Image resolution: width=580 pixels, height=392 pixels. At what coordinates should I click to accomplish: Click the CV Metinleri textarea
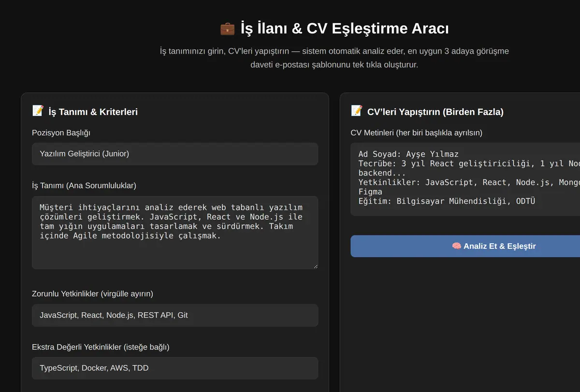(465, 179)
